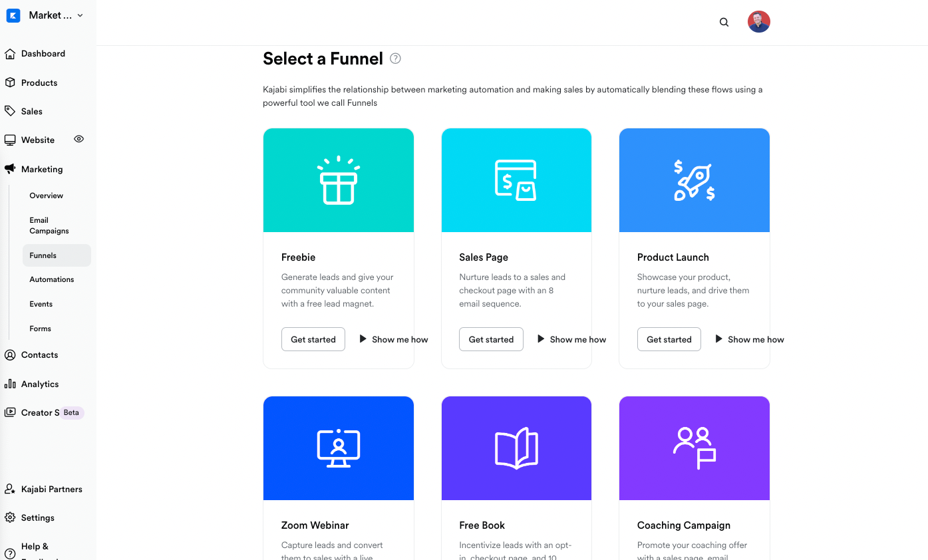The height and width of the screenshot is (560, 928).
Task: Click the Kajabi Partners icon
Action: pyautogui.click(x=10, y=489)
